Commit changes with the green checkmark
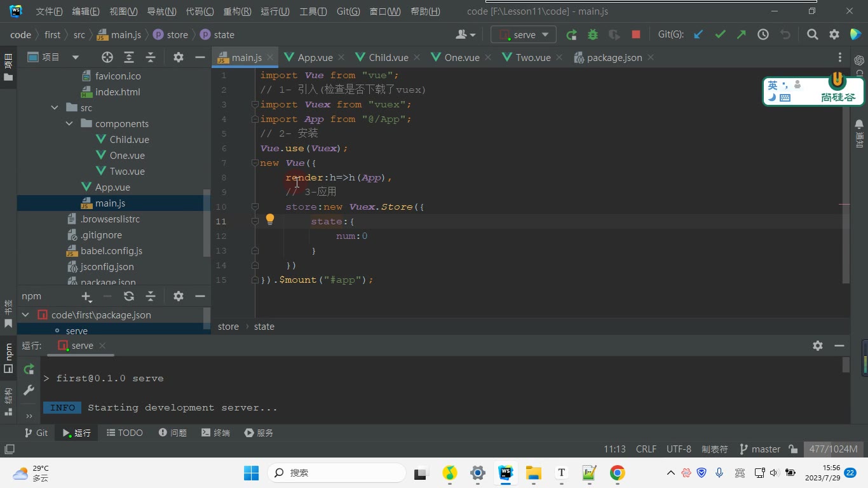 (x=720, y=35)
